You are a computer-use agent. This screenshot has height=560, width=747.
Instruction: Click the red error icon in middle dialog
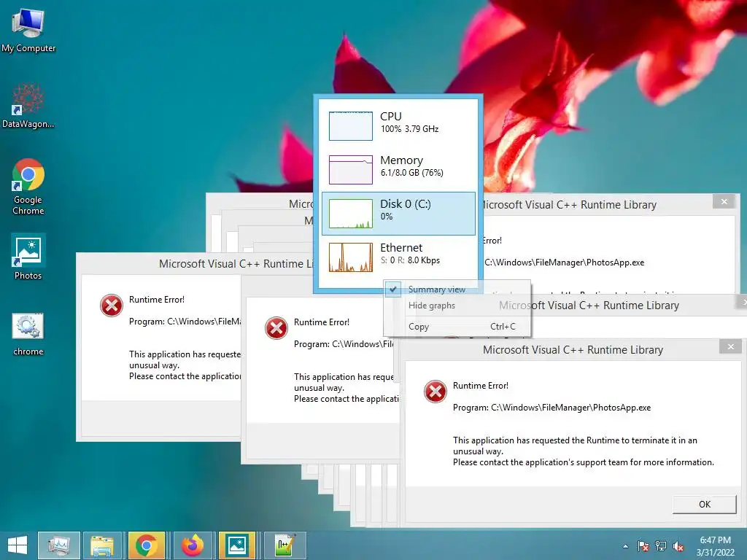[x=276, y=328]
